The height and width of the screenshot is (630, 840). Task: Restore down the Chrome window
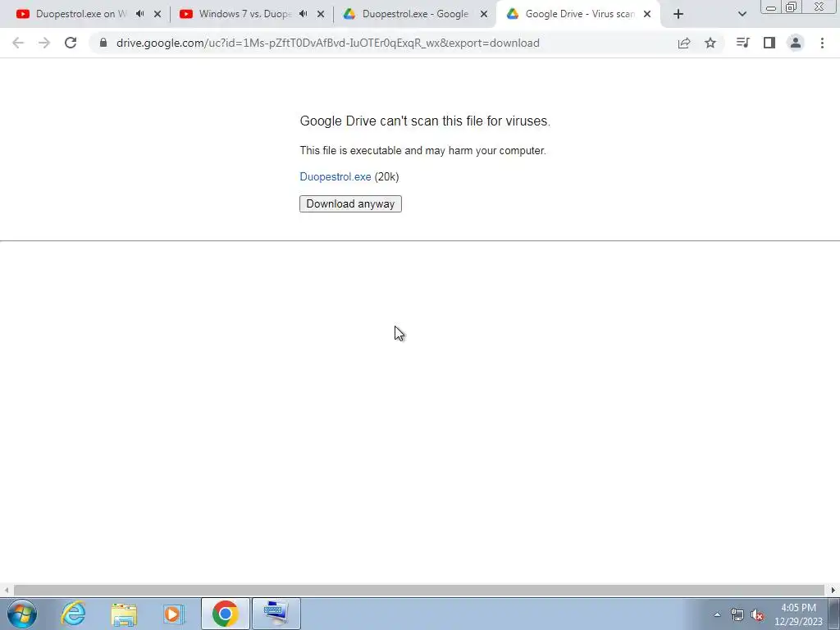792,7
